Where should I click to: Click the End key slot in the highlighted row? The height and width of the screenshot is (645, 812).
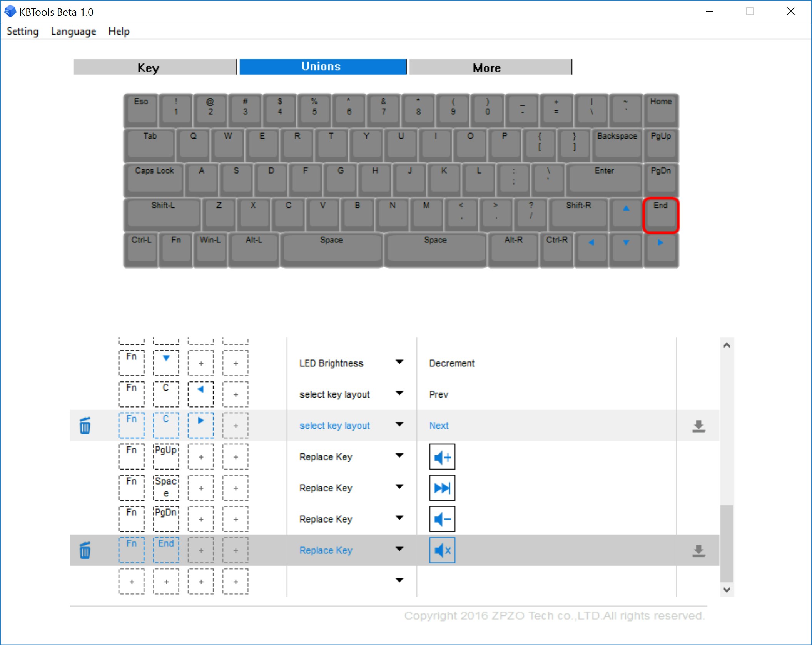click(166, 550)
